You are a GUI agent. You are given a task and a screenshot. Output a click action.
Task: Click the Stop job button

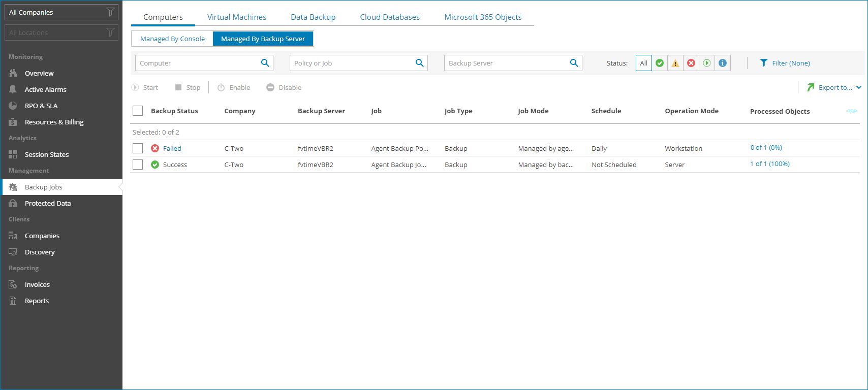pos(188,87)
